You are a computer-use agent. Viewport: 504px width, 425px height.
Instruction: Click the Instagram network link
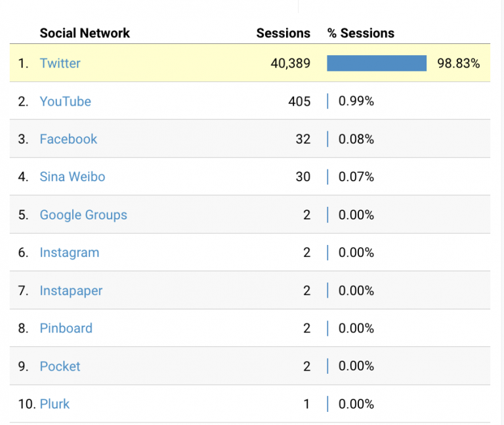click(70, 253)
